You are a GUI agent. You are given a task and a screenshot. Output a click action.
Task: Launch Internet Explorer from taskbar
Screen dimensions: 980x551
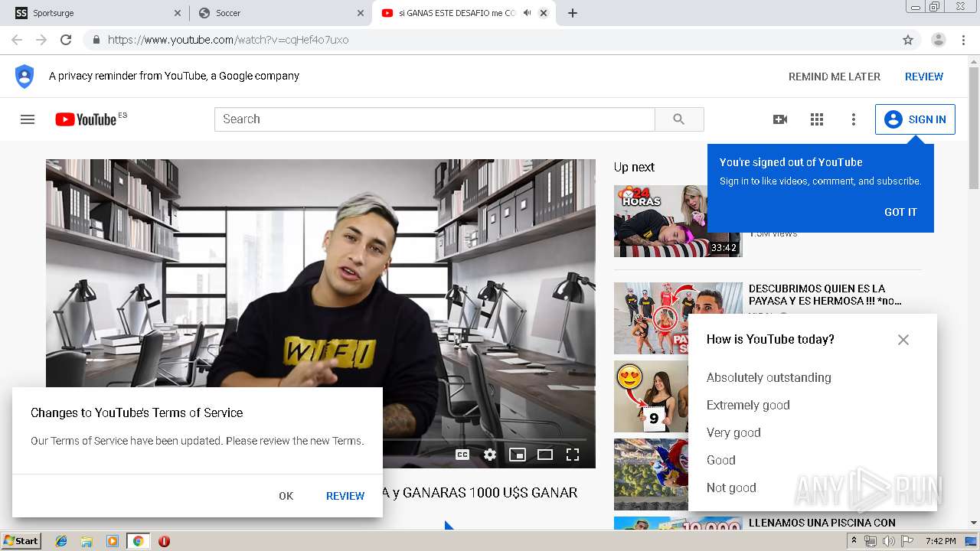(61, 541)
